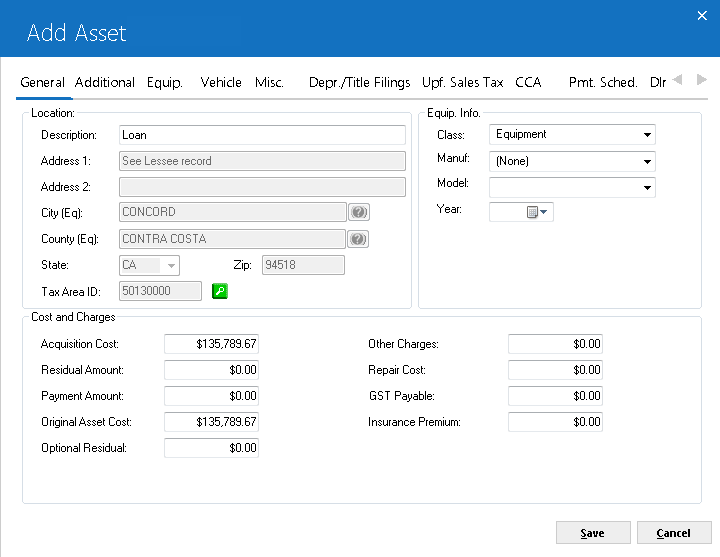Click the help icon next to City (Eq)
The width and height of the screenshot is (720, 557).
(x=359, y=212)
